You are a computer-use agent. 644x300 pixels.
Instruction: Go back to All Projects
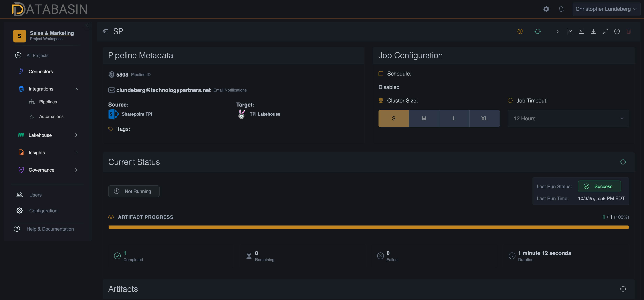point(37,55)
